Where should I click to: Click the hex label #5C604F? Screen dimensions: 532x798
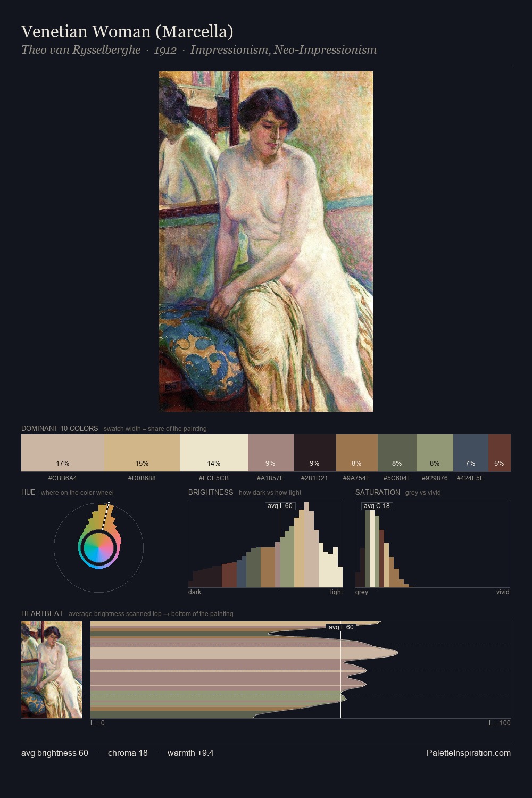397,478
